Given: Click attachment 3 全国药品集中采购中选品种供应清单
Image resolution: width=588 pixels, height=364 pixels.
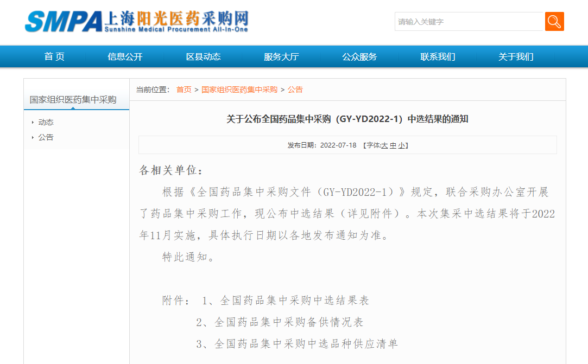Looking at the screenshot, I should 297,344.
